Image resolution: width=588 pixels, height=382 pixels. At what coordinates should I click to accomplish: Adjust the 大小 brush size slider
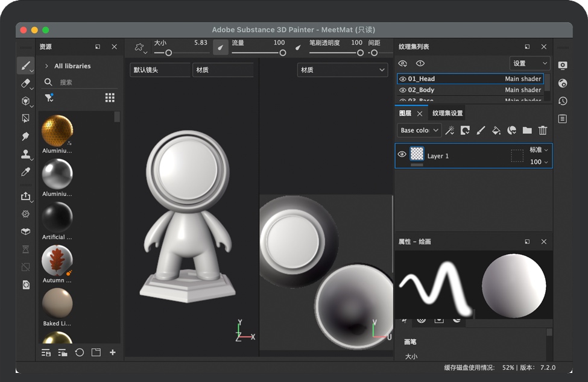tap(168, 53)
